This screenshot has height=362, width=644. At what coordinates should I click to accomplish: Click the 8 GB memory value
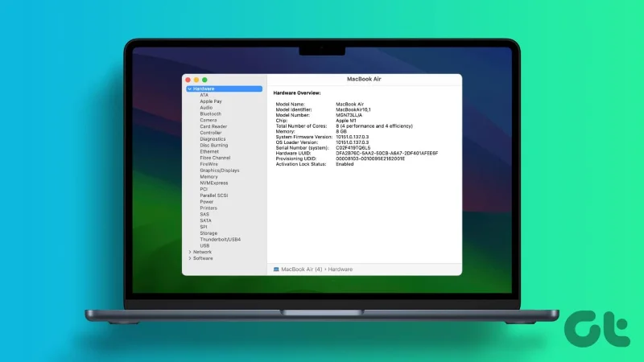[x=341, y=131]
